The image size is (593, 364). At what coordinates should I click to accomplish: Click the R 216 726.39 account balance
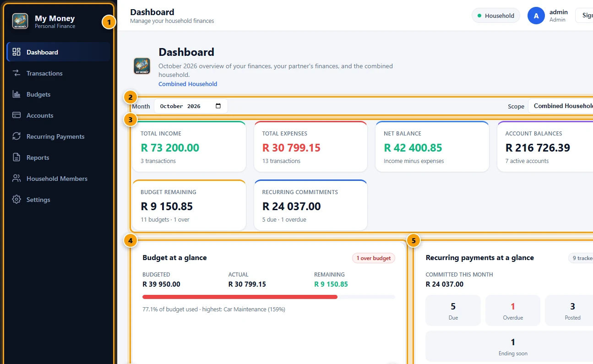tap(538, 148)
